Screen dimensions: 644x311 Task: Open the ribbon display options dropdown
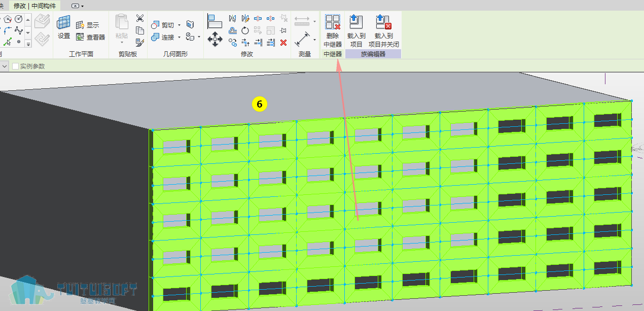tap(78, 6)
